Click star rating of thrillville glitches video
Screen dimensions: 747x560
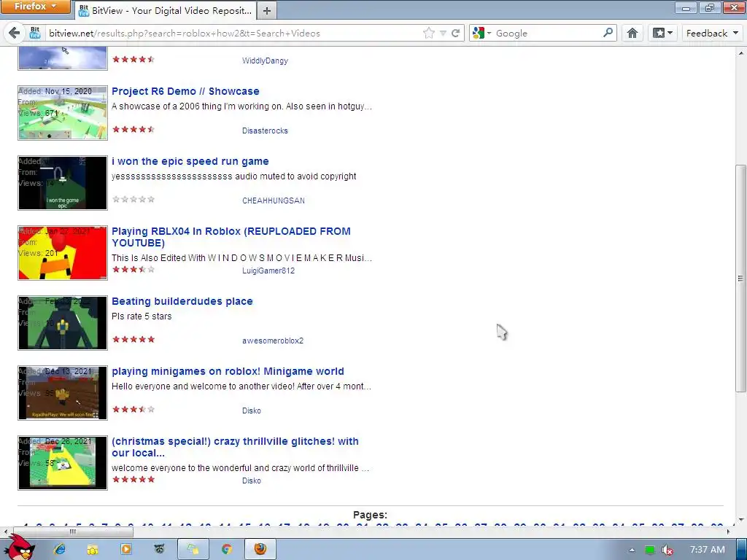pos(133,479)
